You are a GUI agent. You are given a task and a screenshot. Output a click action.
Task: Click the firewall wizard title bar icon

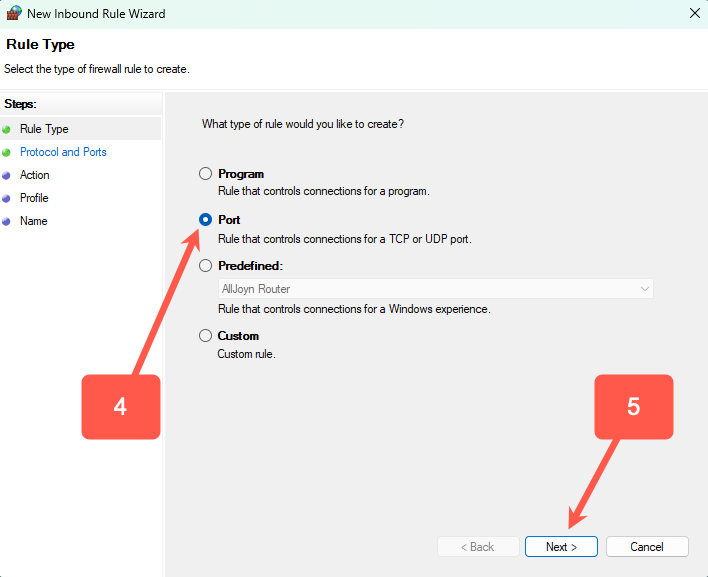[x=13, y=14]
